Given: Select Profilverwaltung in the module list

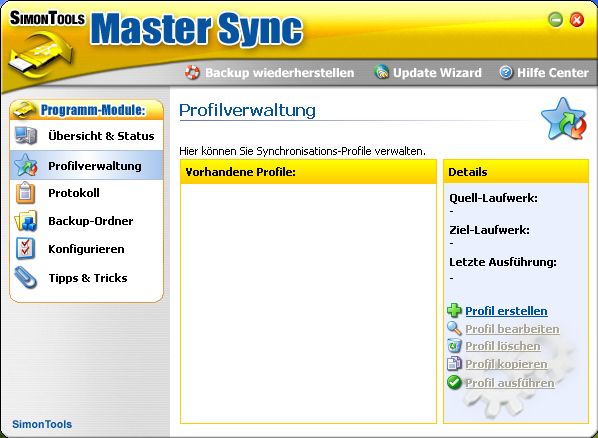Looking at the screenshot, I should (x=87, y=165).
